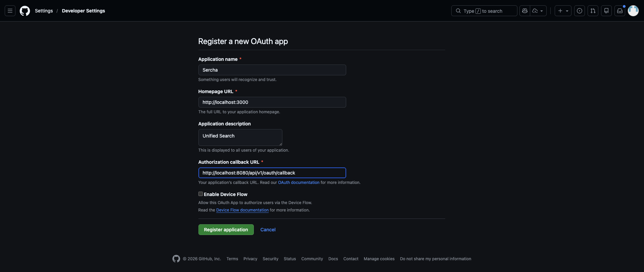Go to Settings breadcrumb
Image resolution: width=644 pixels, height=272 pixels.
(x=44, y=11)
